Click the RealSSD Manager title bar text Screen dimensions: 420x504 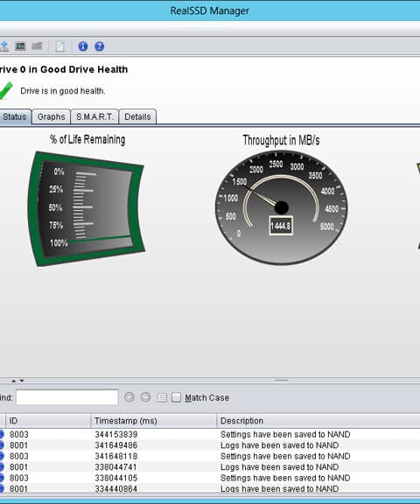(x=209, y=10)
